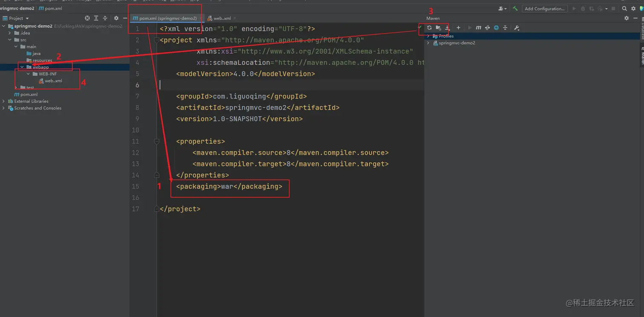Close the web.xml editor tab
This screenshot has height=317, width=644.
(x=235, y=18)
